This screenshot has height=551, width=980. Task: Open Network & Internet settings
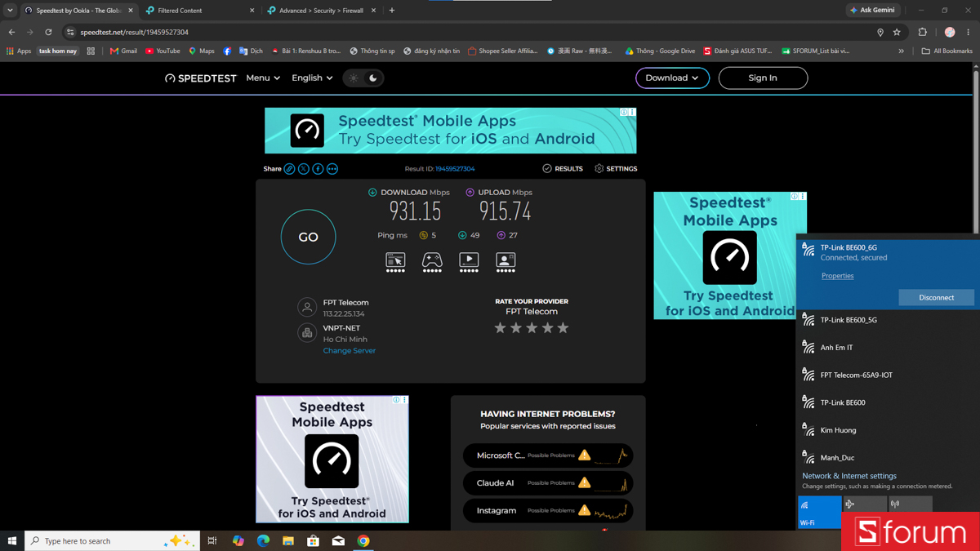pyautogui.click(x=849, y=476)
